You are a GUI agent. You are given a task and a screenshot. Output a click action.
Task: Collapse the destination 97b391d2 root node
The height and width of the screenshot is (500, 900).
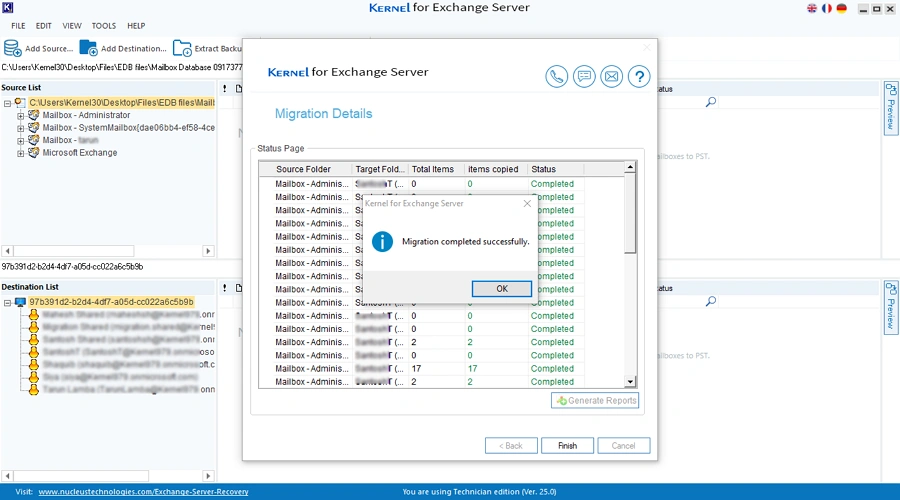[7, 301]
